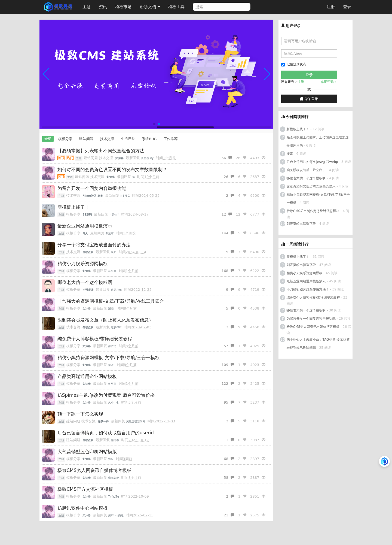Viewport: 392px width, 545px height.
Task: Switch to the 模板分享 category tab
Action: tap(65, 139)
